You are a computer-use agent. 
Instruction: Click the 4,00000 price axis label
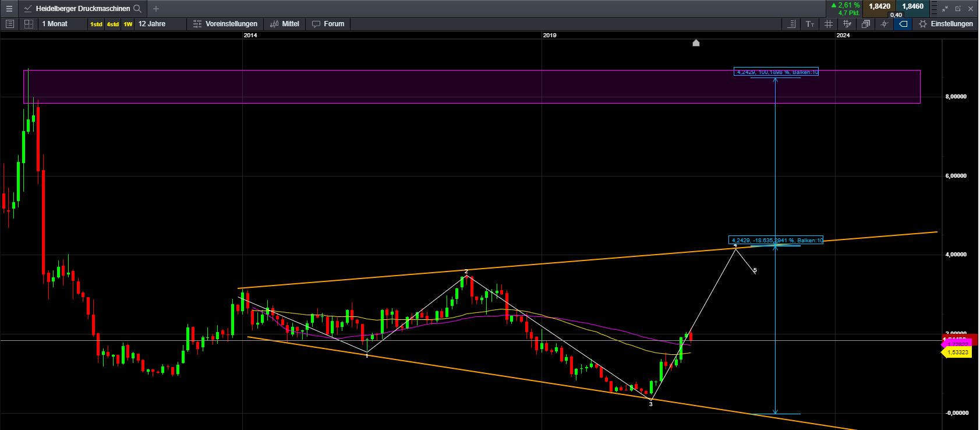956,255
